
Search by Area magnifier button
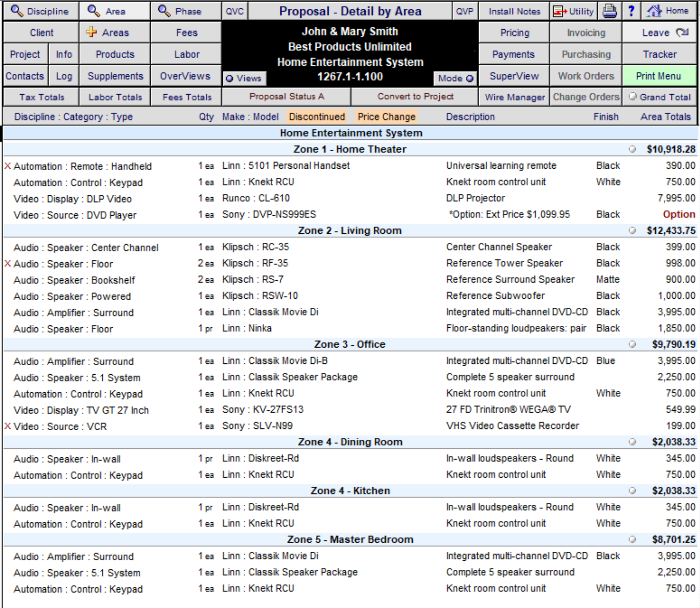(115, 11)
